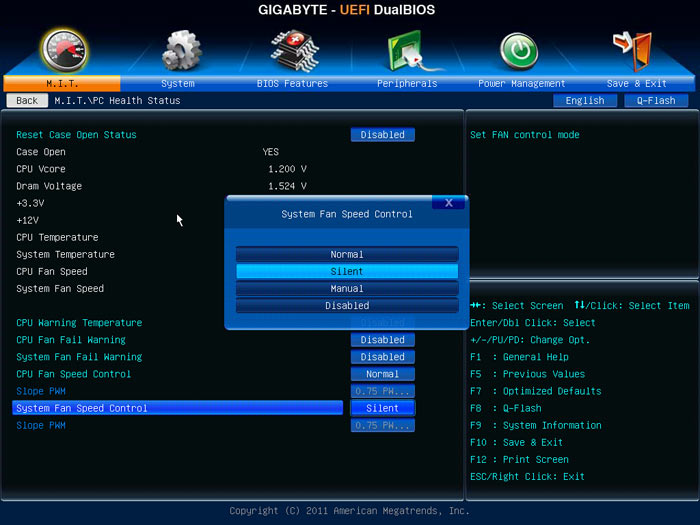Open CPU Fan Fail Warning Disabled value

(x=383, y=340)
